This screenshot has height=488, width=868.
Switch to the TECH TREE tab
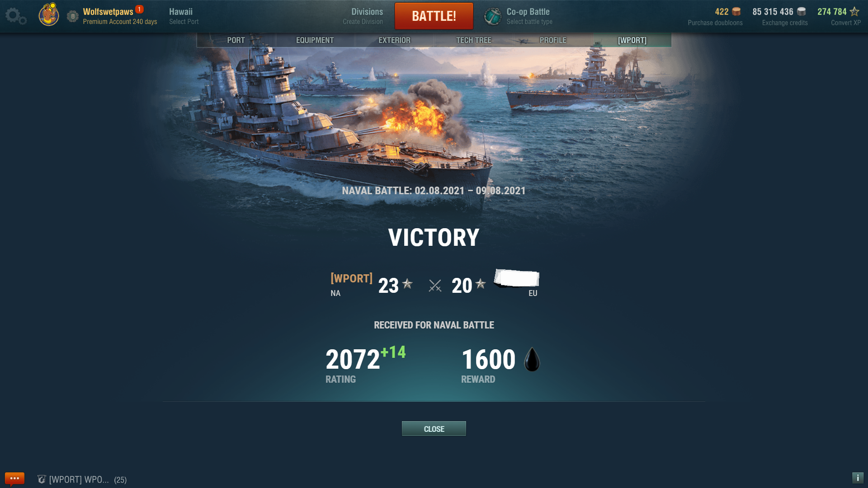(473, 40)
